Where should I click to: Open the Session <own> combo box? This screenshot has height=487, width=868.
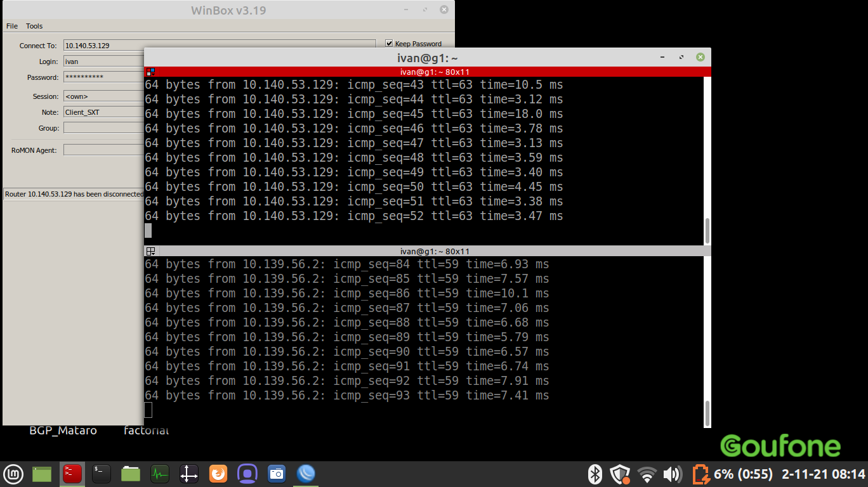click(103, 96)
